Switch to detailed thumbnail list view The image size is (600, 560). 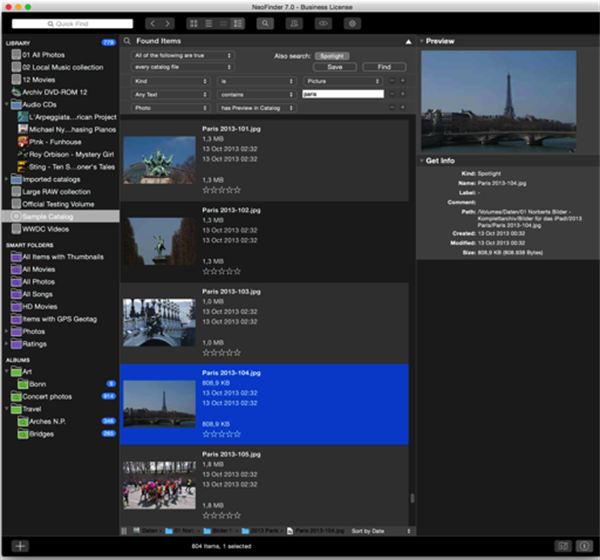tap(238, 24)
